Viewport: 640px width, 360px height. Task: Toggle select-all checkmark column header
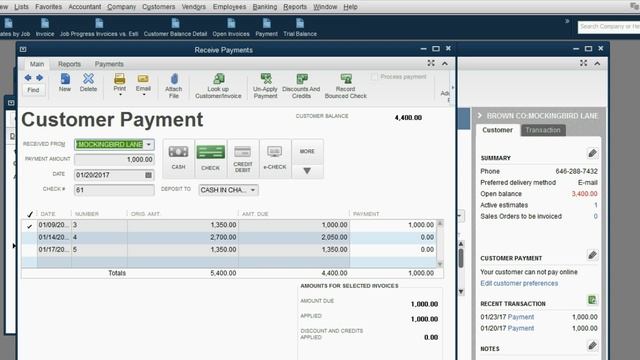[x=29, y=214]
